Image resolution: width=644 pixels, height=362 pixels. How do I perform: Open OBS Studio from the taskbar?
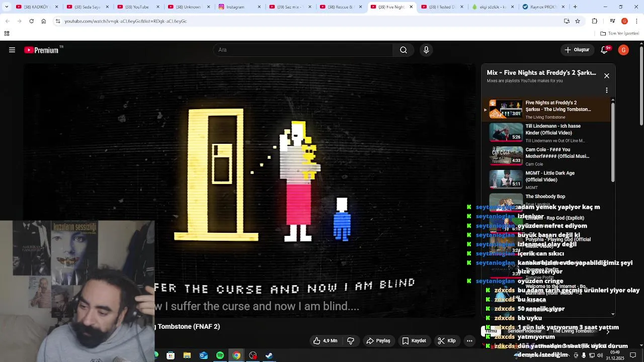253,355
